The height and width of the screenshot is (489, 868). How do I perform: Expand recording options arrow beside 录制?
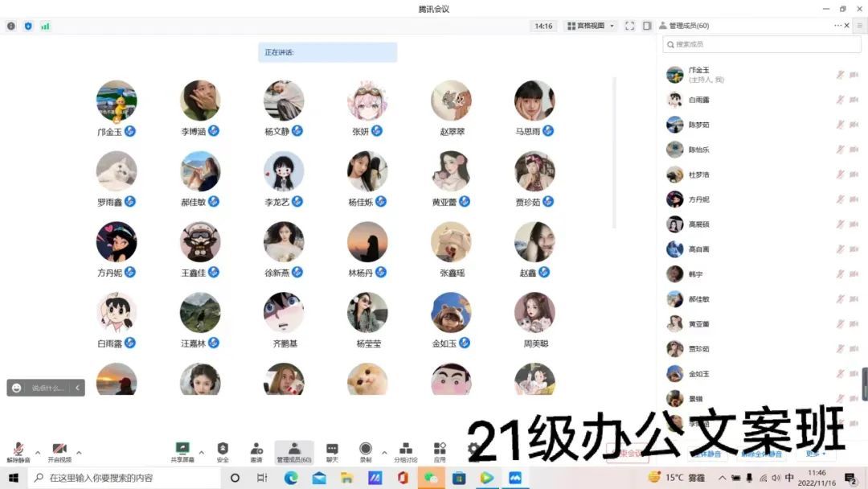tap(384, 453)
